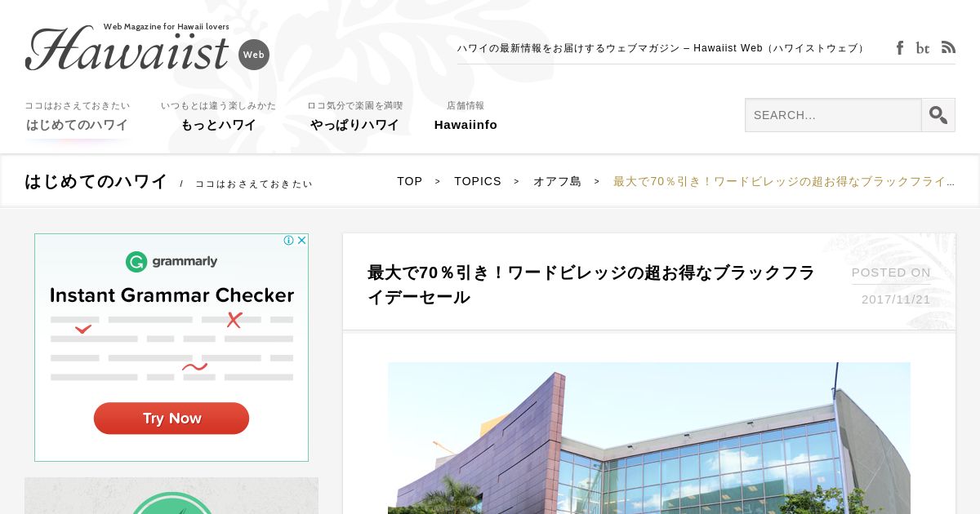Open the Facebook icon link
This screenshot has height=514, width=980.
coord(900,48)
